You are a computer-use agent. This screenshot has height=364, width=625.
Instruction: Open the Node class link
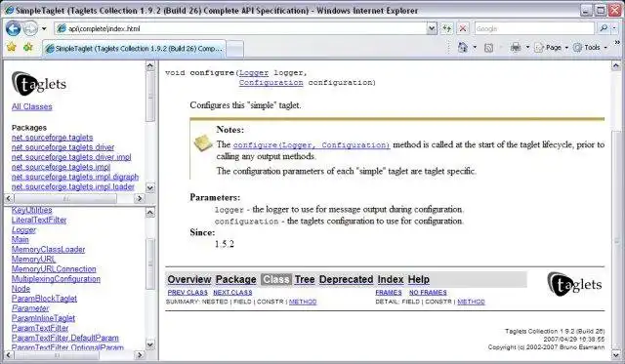(x=21, y=289)
